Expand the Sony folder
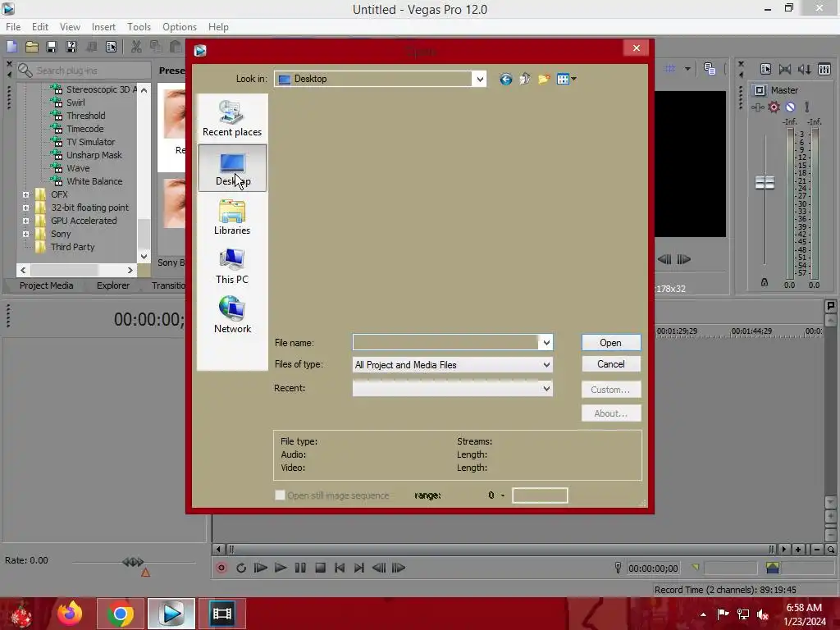The height and width of the screenshot is (630, 840). pyautogui.click(x=25, y=234)
